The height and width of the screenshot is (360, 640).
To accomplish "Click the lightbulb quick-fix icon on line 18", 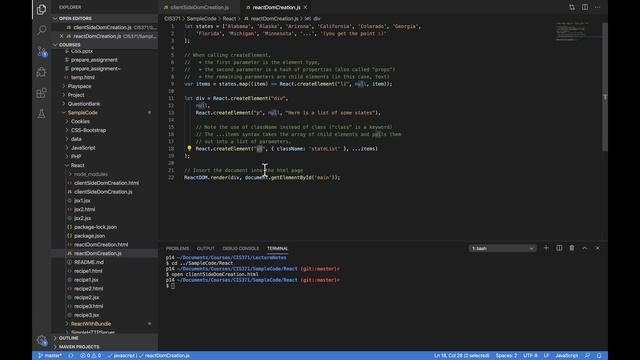I will tap(189, 149).
